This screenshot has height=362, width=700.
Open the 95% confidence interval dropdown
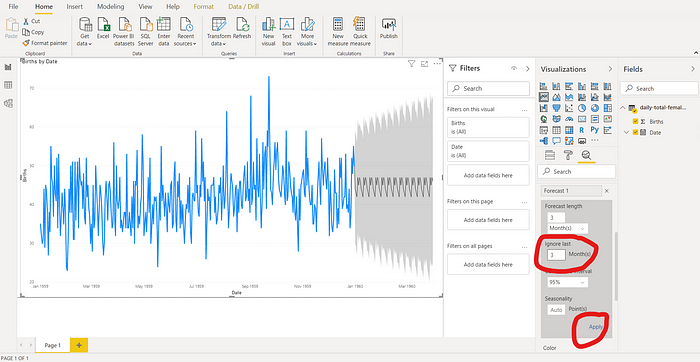click(568, 282)
